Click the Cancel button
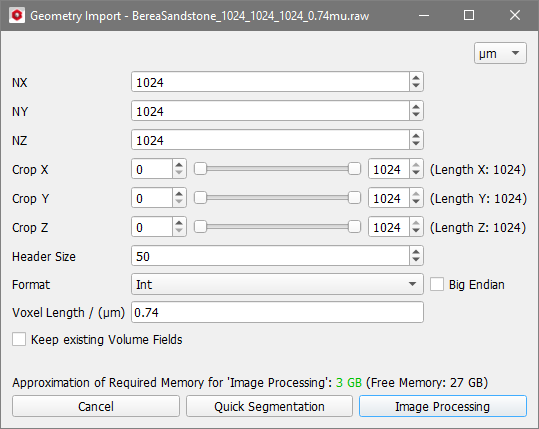The height and width of the screenshot is (429, 539). click(x=96, y=406)
